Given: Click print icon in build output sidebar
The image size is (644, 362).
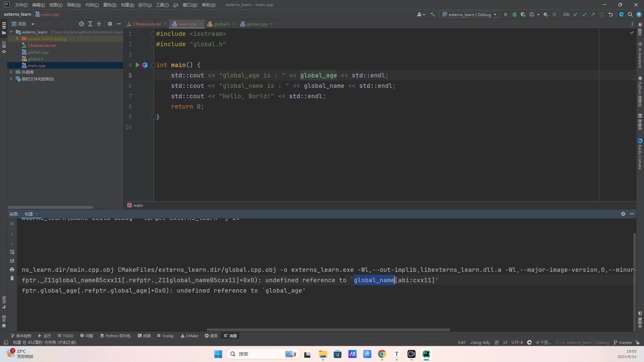Looking at the screenshot, I should 12,269.
